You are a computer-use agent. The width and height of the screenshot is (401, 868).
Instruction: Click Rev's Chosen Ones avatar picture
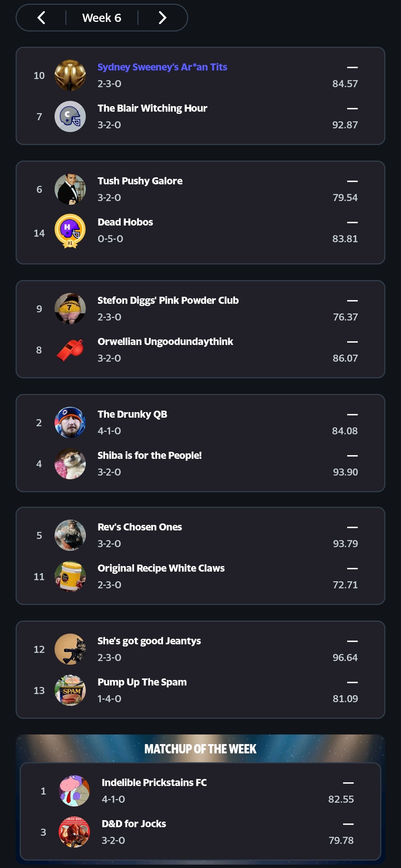(70, 535)
